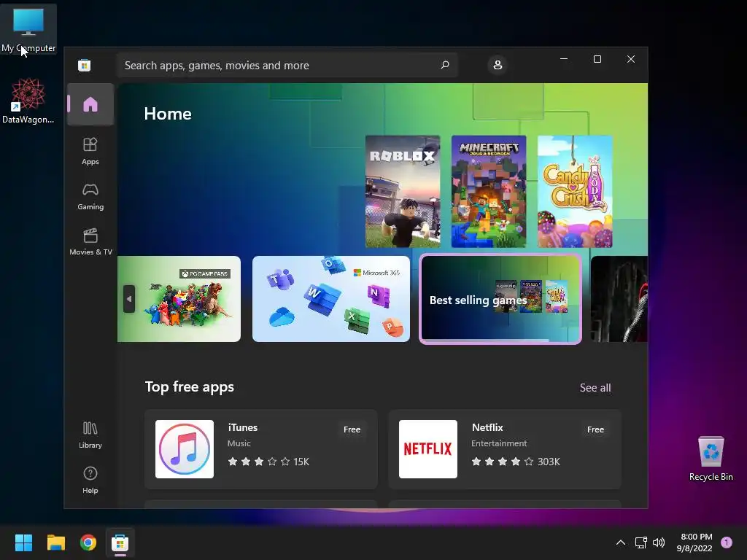Click the Top free apps heading
This screenshot has width=747, height=560.
tap(190, 386)
